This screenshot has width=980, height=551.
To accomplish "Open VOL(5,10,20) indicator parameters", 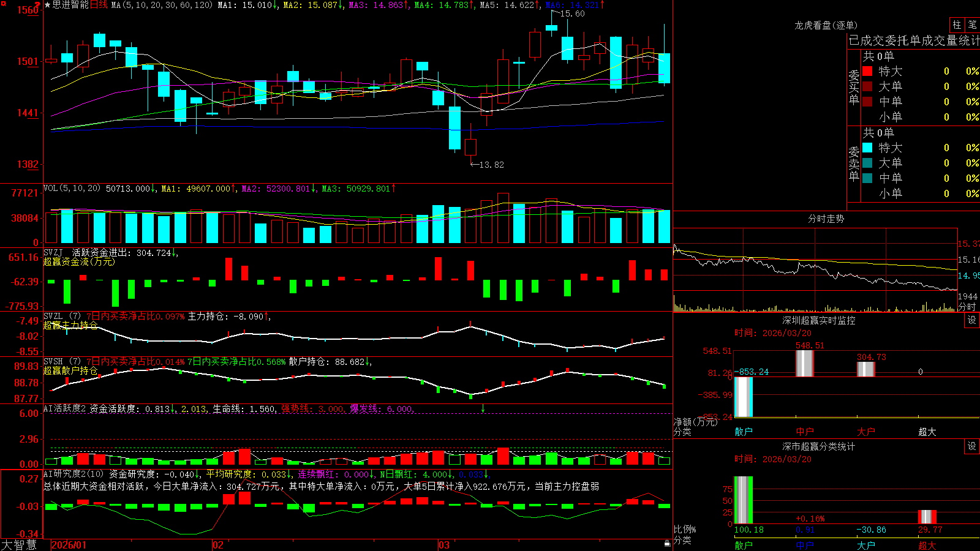I will 72,189.
